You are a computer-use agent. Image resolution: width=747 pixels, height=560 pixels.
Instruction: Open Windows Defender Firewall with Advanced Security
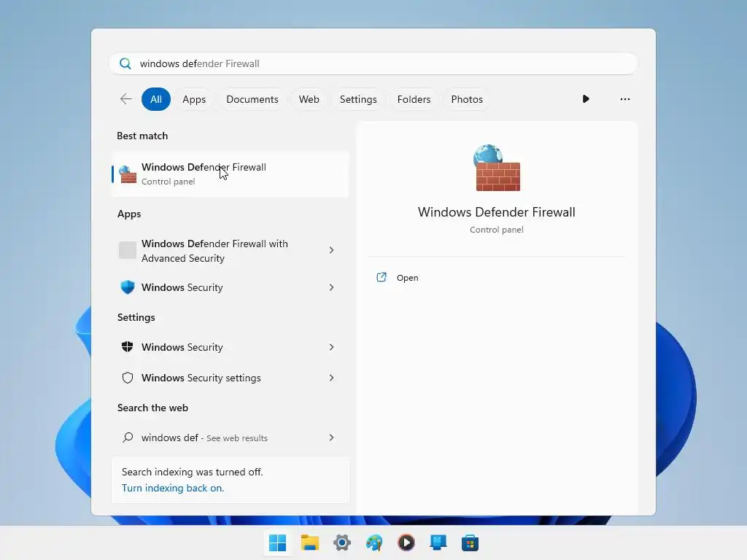point(231,251)
